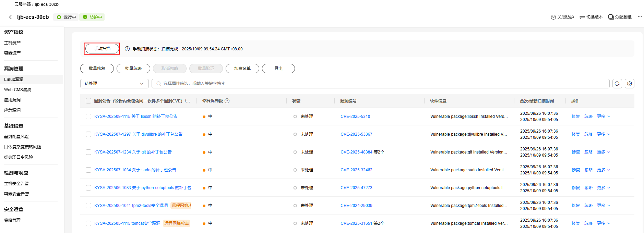Open the 待处理 status filter dropdown
Image resolution: width=644 pixels, height=233 pixels.
tap(114, 84)
